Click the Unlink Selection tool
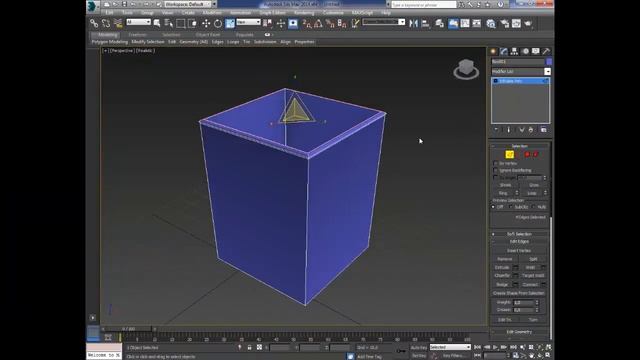This screenshot has height=360, width=640. [x=106, y=23]
